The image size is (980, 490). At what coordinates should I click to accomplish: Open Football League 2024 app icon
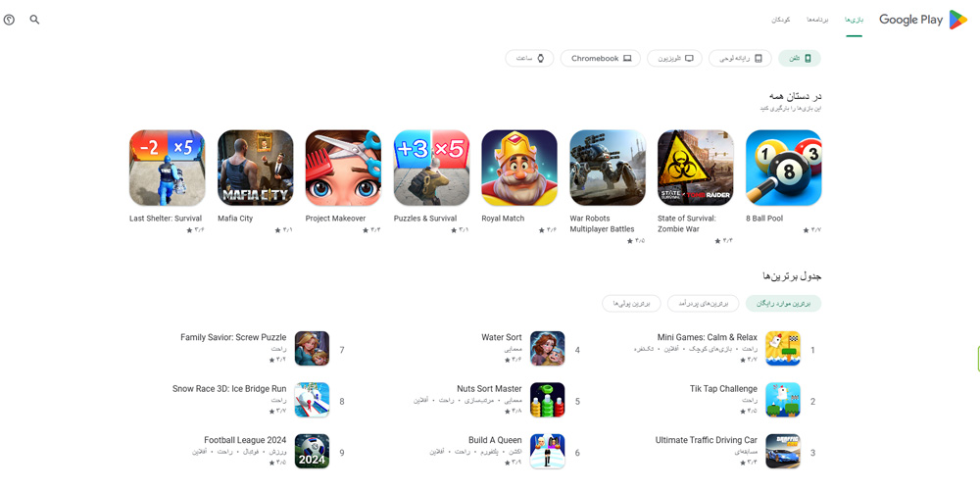[x=312, y=451]
